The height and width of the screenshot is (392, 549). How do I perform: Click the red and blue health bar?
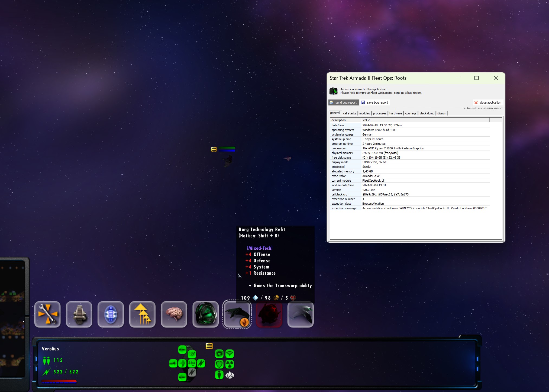[x=59, y=382]
